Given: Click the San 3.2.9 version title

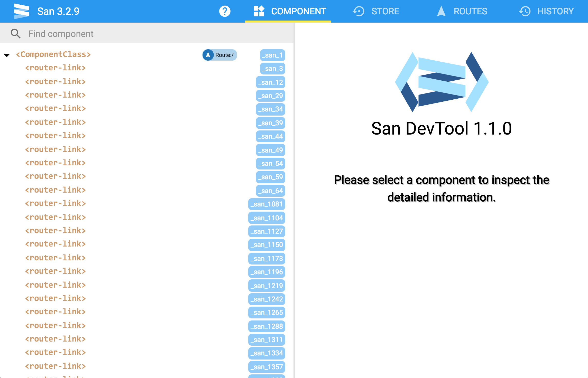Looking at the screenshot, I should (58, 11).
